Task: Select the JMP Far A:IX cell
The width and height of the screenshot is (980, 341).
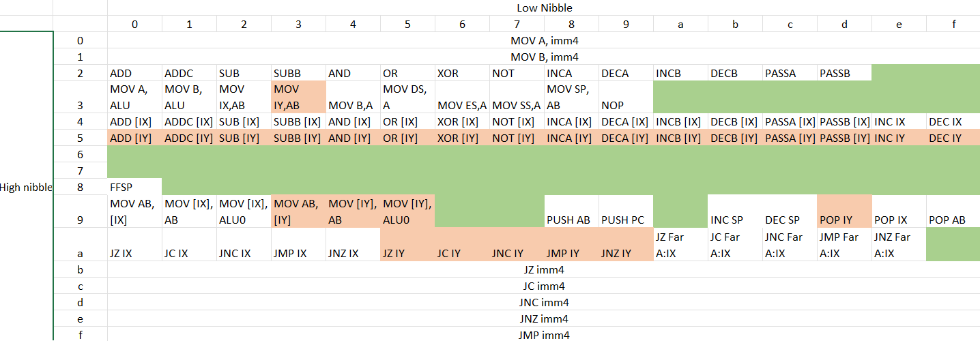Action: tap(844, 245)
